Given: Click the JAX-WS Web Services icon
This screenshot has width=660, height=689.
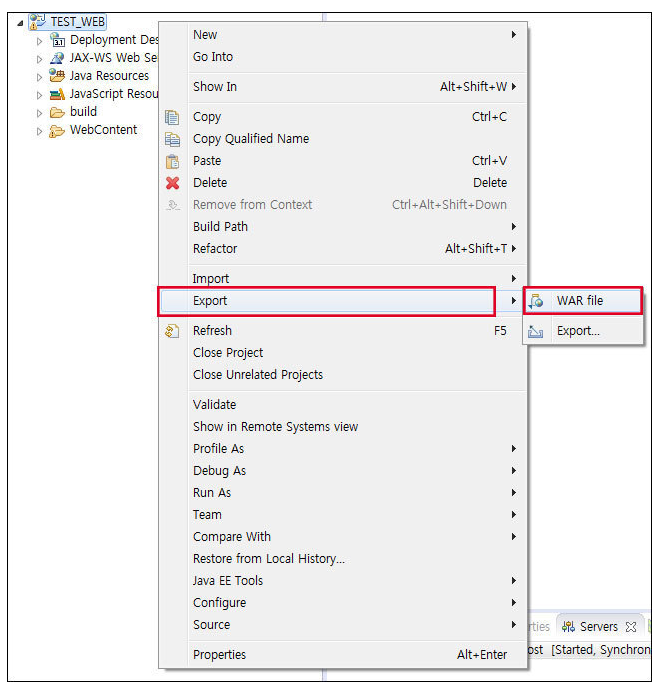Looking at the screenshot, I should coord(57,58).
